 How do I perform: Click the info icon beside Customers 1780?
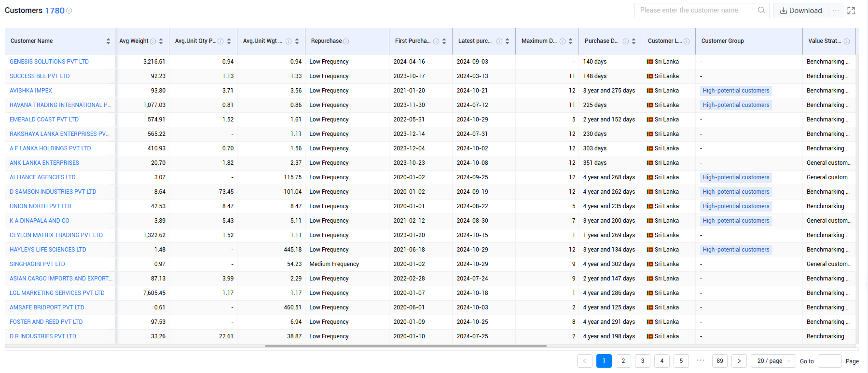click(69, 11)
